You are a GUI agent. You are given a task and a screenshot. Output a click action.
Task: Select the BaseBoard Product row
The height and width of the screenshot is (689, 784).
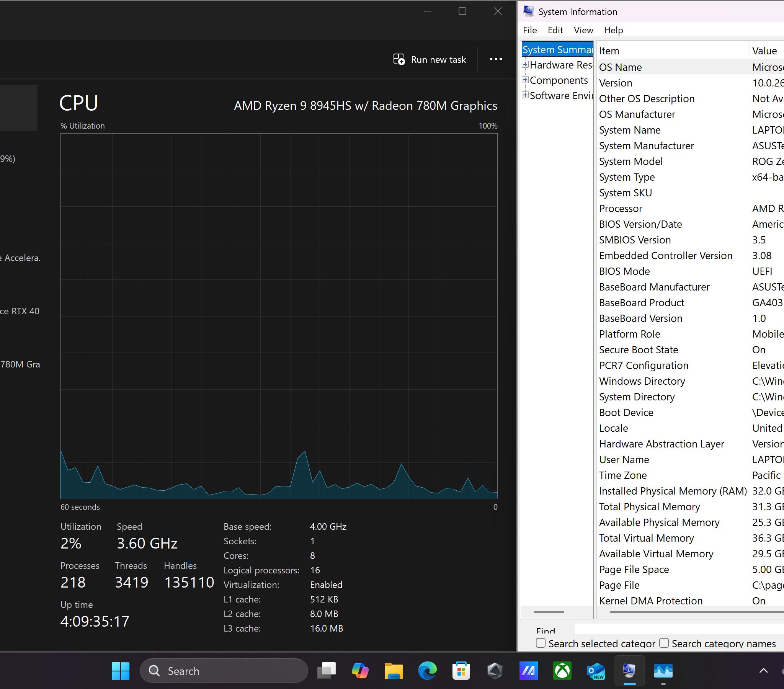click(x=691, y=303)
